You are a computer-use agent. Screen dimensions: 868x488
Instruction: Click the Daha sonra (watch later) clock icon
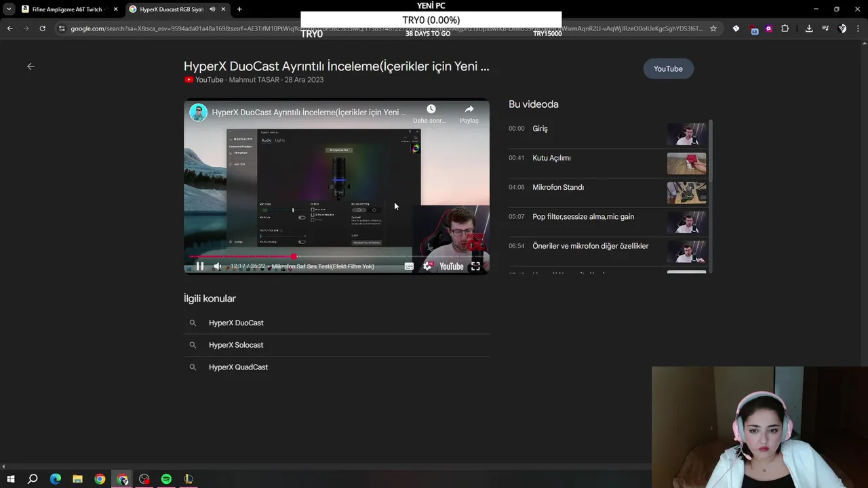431,109
